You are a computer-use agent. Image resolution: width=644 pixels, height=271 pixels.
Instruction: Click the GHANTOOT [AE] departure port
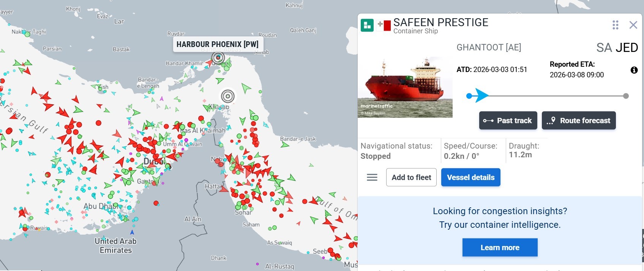489,47
